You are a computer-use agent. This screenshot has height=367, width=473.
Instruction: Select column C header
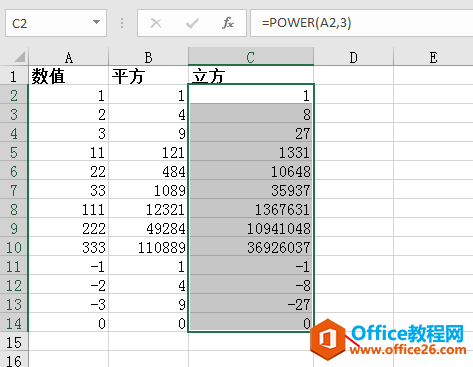click(251, 57)
